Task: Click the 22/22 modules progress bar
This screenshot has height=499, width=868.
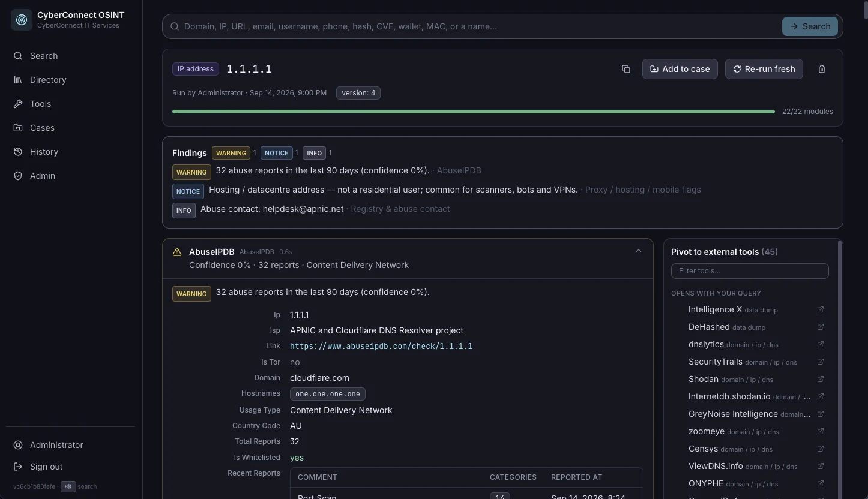Action: tap(474, 112)
